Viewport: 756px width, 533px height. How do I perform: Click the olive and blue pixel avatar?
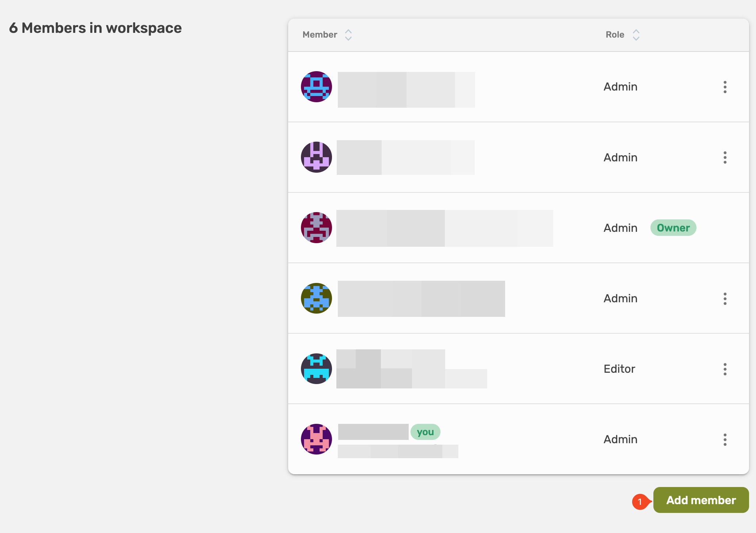(x=316, y=298)
